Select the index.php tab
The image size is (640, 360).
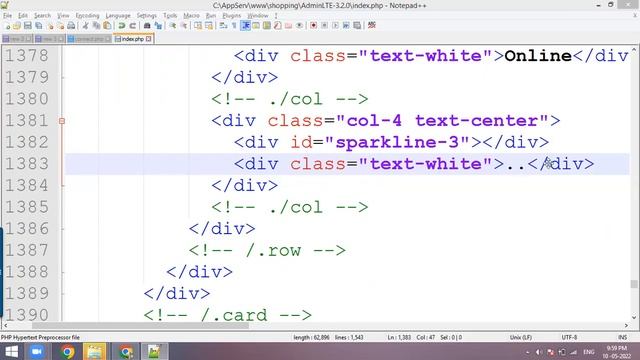[x=133, y=39]
